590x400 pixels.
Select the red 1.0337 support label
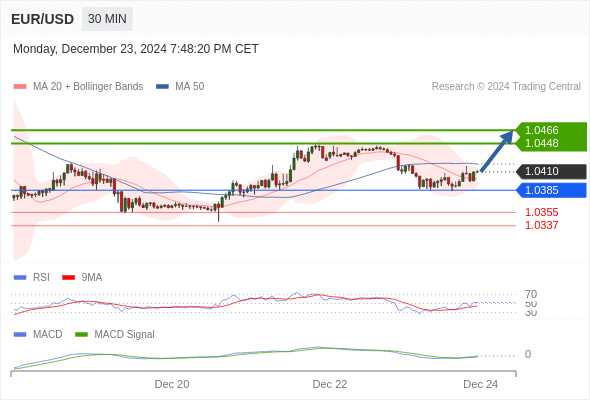542,225
